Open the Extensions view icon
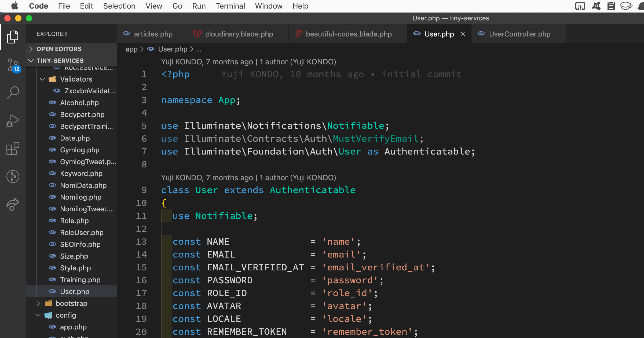 pyautogui.click(x=13, y=149)
